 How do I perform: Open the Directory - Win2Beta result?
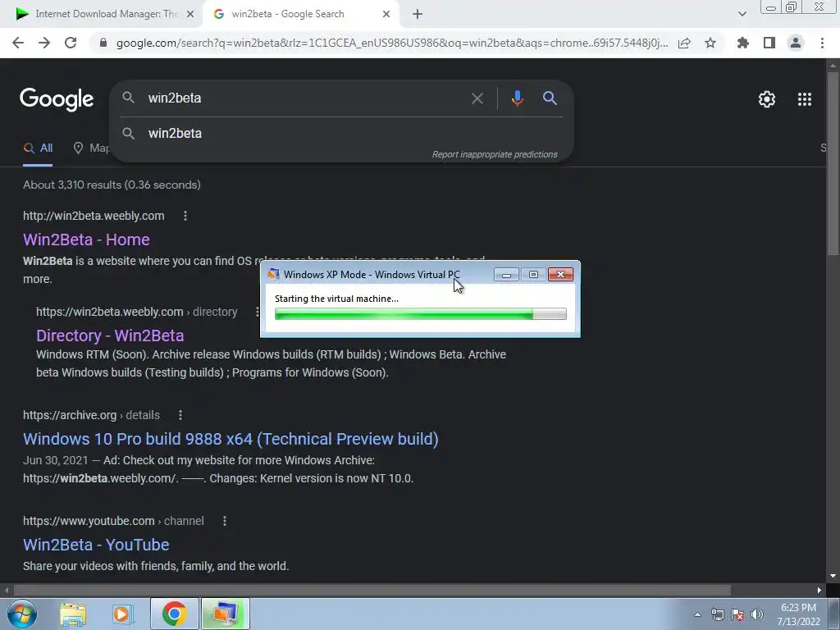tap(110, 336)
